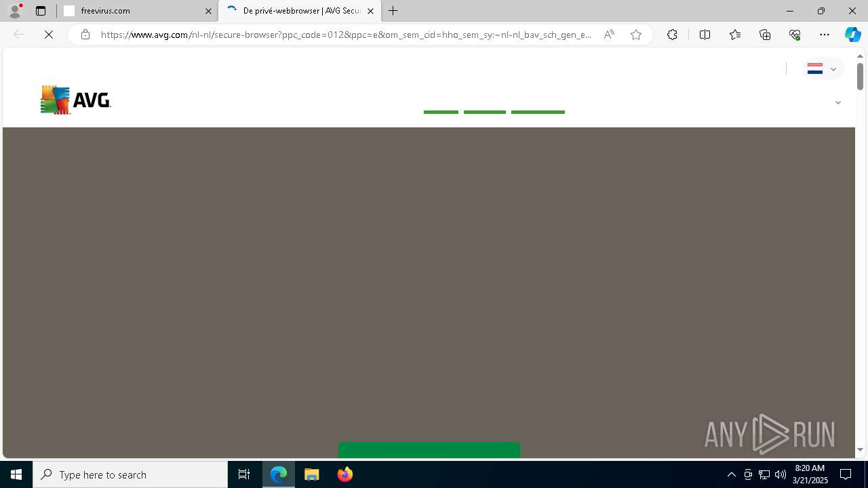
Task: Open network status tray icon
Action: tap(764, 474)
